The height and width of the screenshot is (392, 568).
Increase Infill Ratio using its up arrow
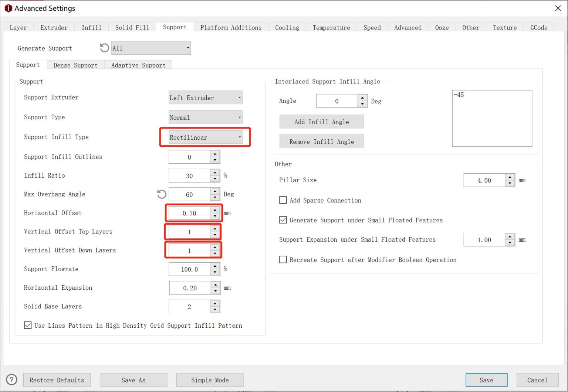215,173
